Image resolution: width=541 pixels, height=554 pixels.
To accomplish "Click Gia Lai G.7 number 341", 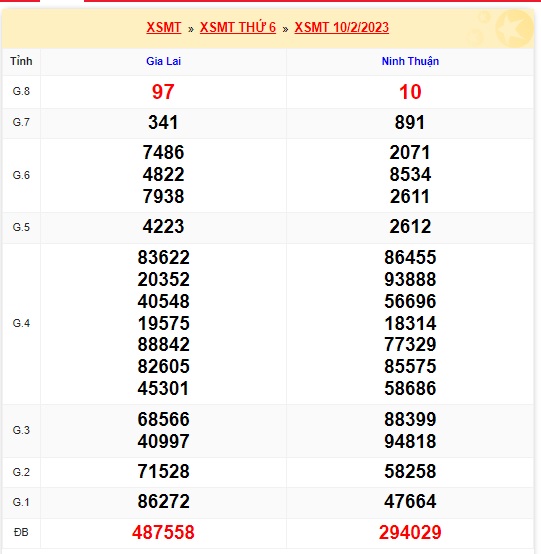I will (x=163, y=123).
